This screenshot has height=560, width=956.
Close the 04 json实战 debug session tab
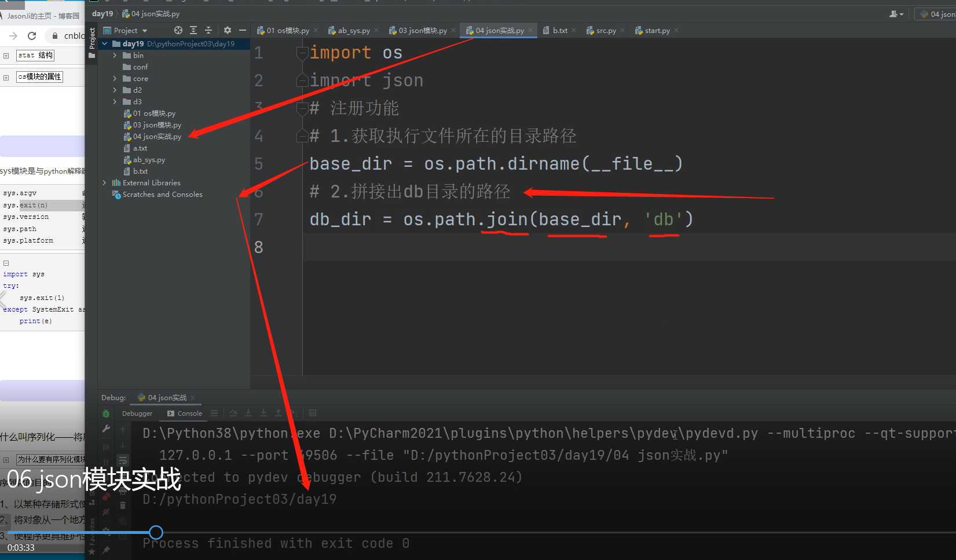(193, 397)
